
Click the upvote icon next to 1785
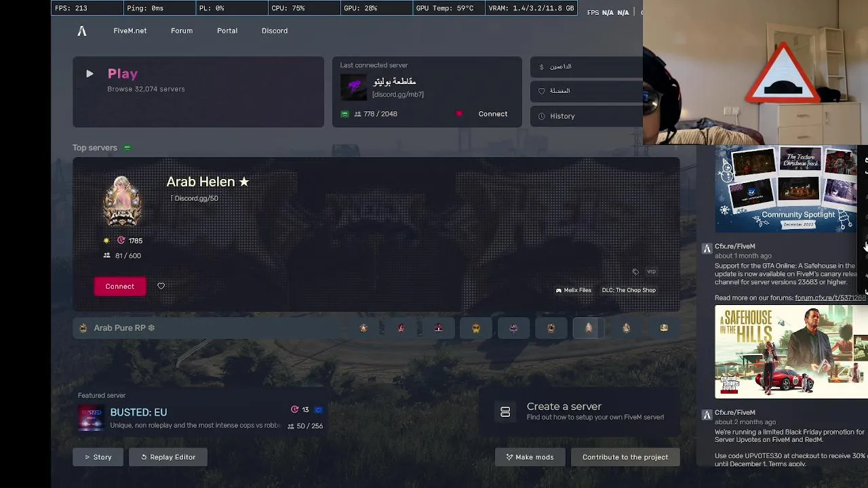pyautogui.click(x=121, y=241)
